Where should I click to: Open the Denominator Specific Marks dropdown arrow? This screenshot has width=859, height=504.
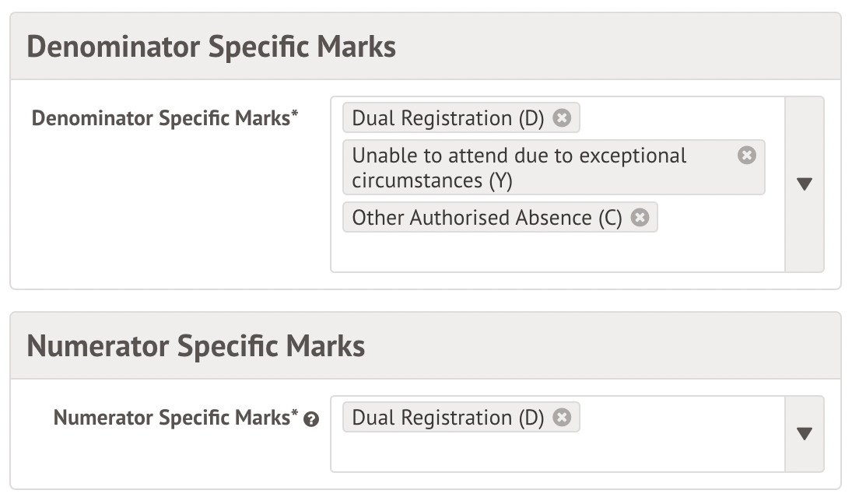tap(805, 184)
